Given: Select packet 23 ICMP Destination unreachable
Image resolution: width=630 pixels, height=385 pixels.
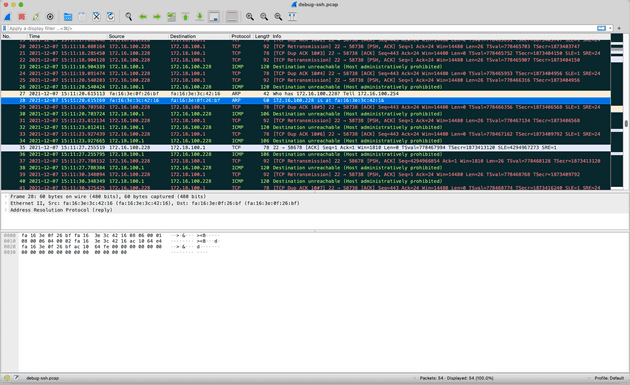Looking at the screenshot, I should pyautogui.click(x=305, y=67).
